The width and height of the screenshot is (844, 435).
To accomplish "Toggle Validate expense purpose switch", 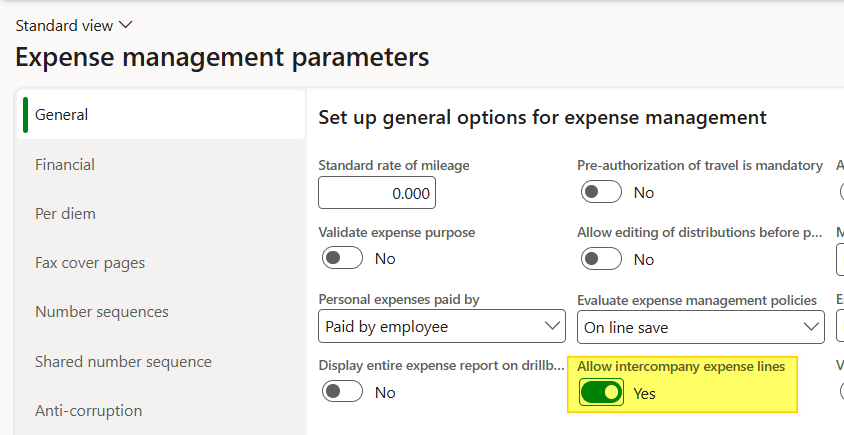I will 342,259.
